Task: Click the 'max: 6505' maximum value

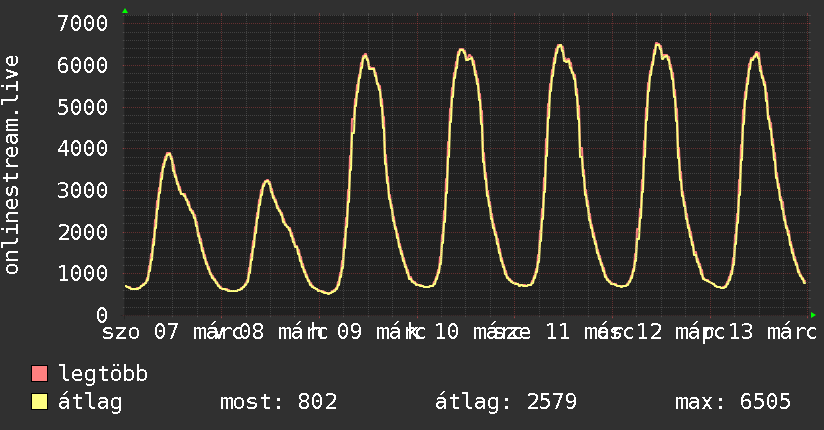Action: (x=733, y=402)
